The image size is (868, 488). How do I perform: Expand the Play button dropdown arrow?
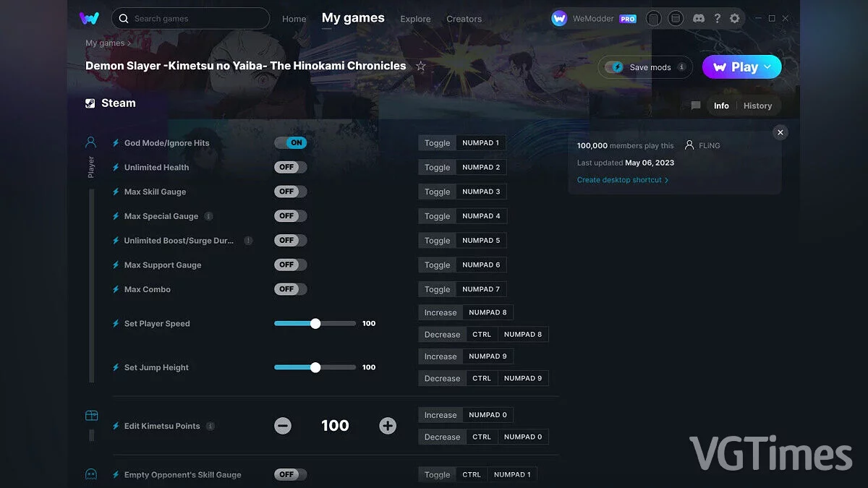pos(768,67)
